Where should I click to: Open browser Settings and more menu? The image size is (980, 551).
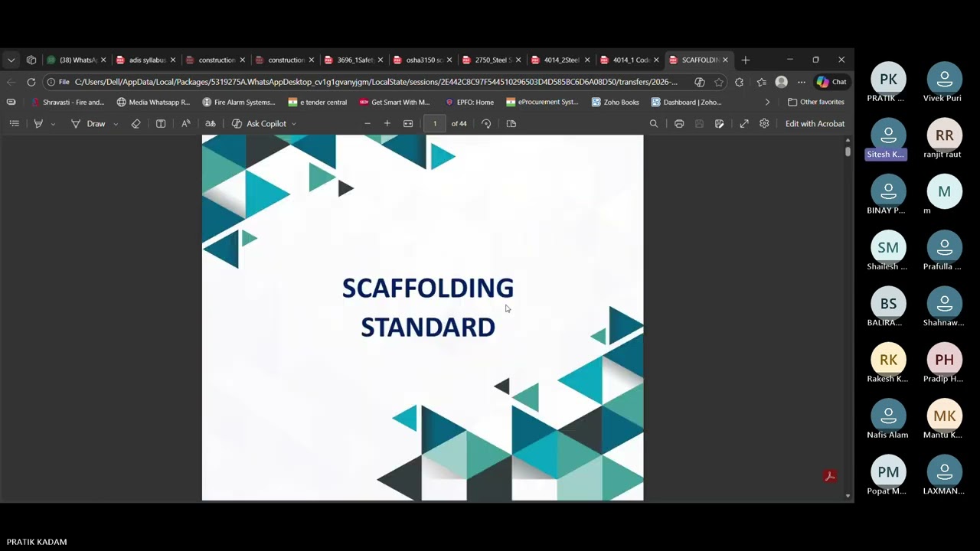point(802,82)
